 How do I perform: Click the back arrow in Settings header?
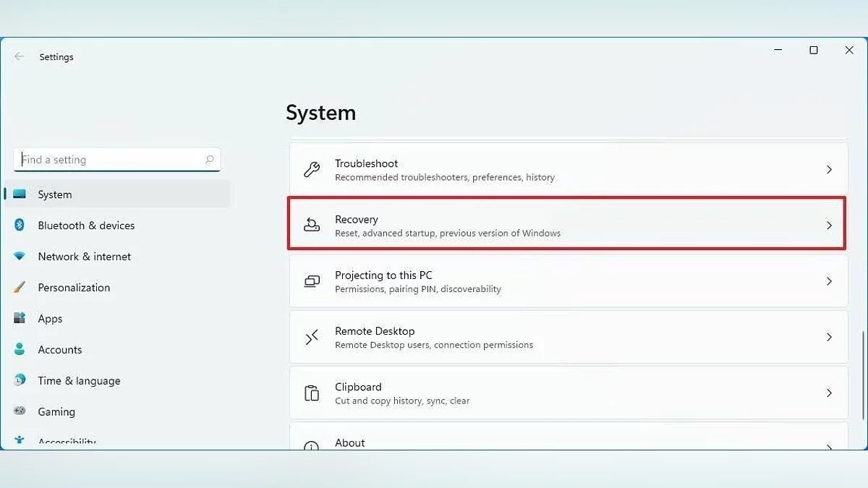coord(20,56)
